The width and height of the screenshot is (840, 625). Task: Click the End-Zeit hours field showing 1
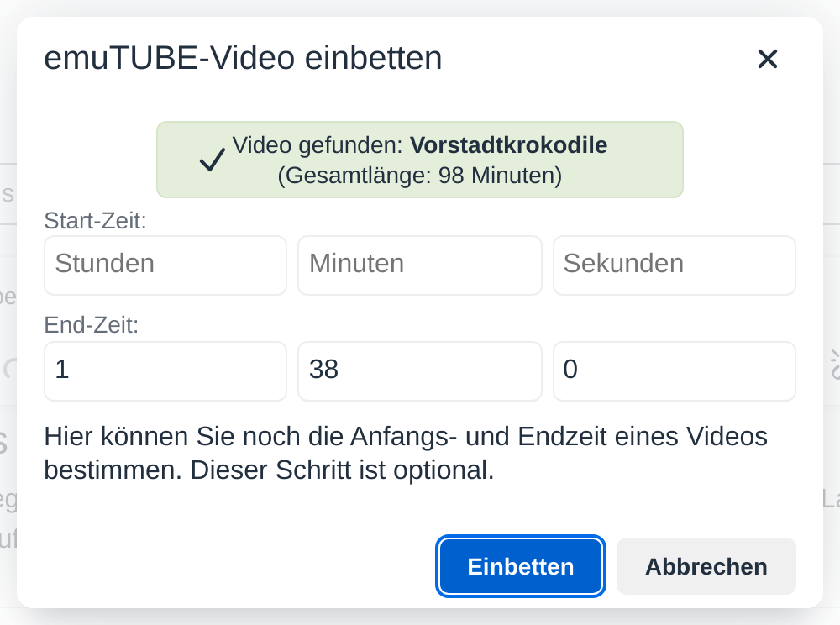[165, 370]
